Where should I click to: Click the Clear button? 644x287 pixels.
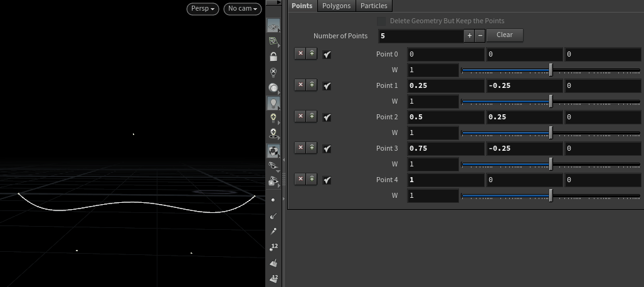(505, 35)
